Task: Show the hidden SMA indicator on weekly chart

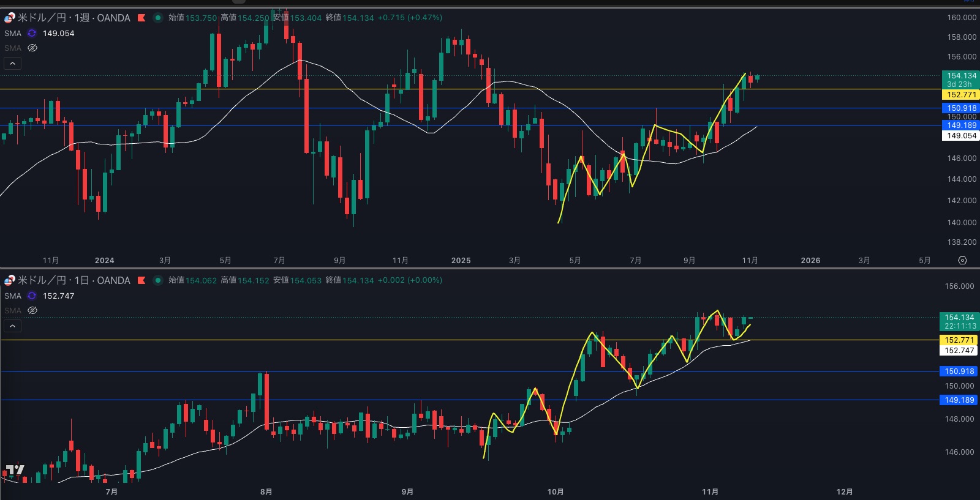Action: (32, 48)
